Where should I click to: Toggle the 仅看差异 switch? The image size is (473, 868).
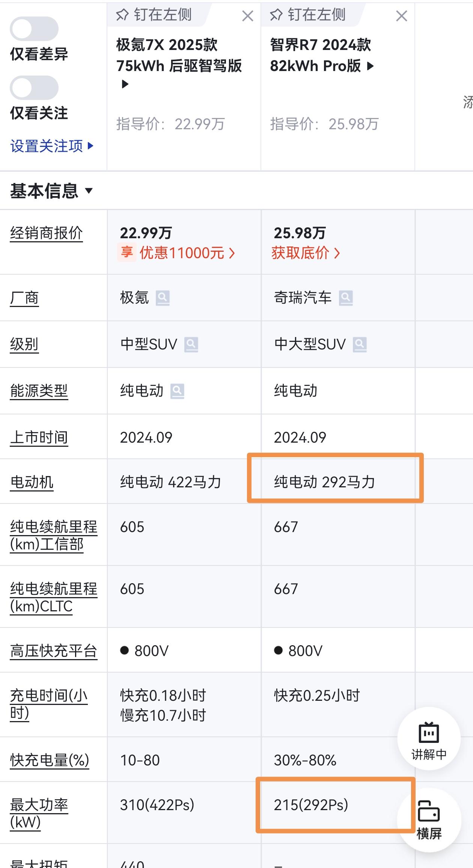34,29
